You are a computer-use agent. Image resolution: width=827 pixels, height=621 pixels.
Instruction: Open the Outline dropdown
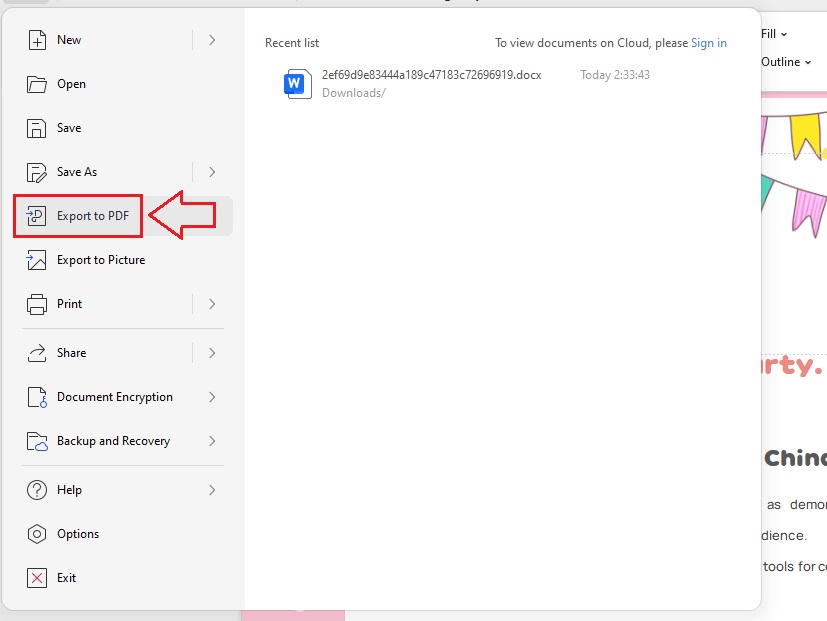click(785, 61)
